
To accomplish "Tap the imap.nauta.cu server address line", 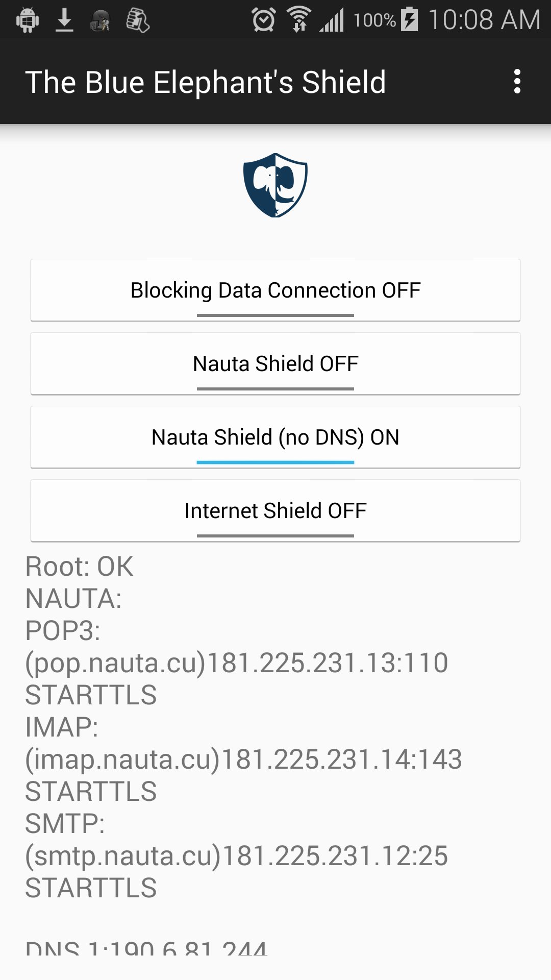I will [x=244, y=759].
